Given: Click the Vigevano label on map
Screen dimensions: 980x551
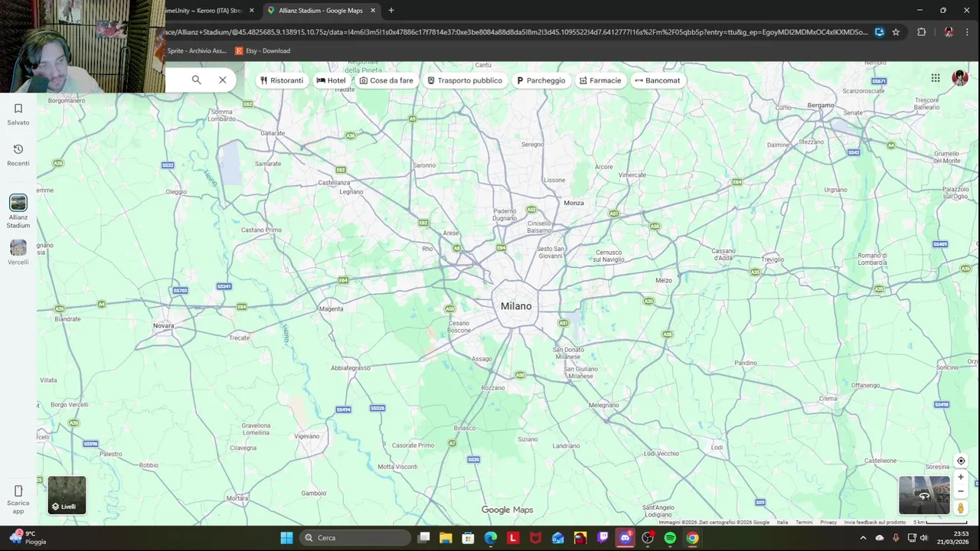Looking at the screenshot, I should tap(307, 436).
